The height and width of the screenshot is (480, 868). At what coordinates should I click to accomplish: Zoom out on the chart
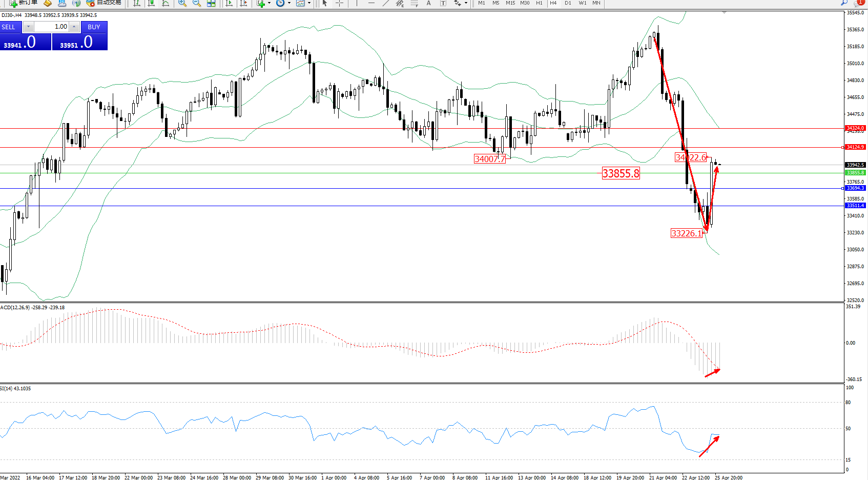coord(196,3)
